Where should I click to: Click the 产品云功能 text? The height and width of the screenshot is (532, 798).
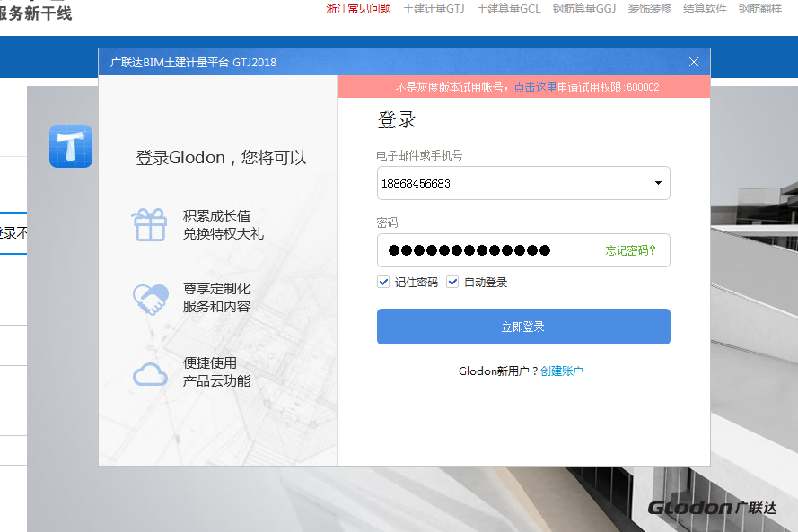tap(217, 381)
